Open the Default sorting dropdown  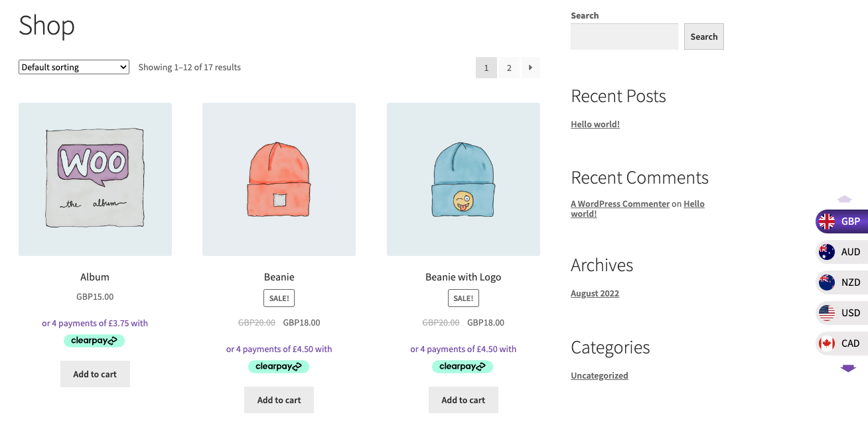pos(74,67)
